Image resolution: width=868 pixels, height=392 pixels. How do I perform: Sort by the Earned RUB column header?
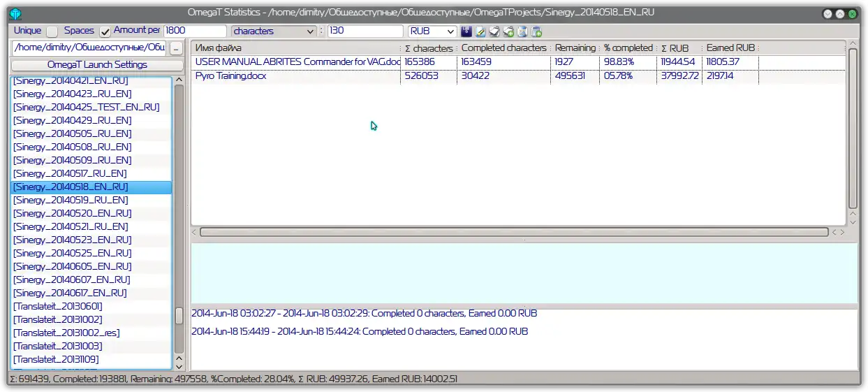click(x=730, y=48)
